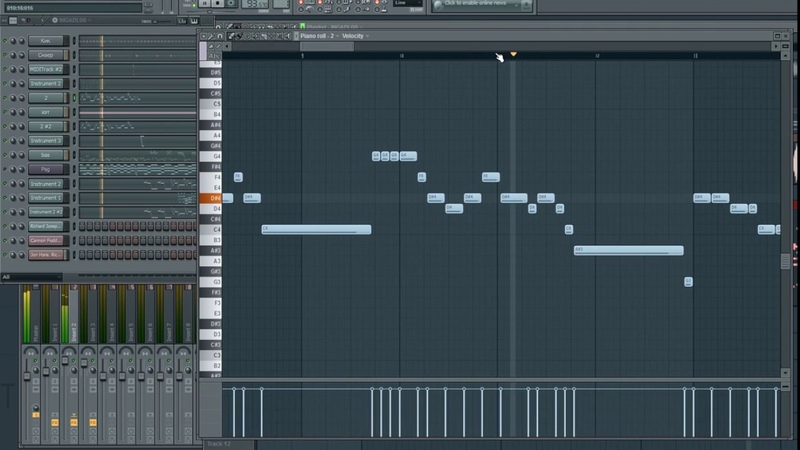Open the BIGADI.00 pattern selector
The image size is (800, 450).
[x=71, y=20]
